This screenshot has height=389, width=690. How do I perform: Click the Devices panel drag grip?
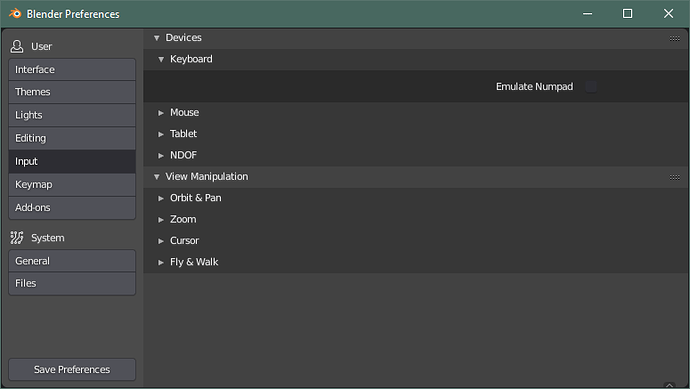click(675, 38)
